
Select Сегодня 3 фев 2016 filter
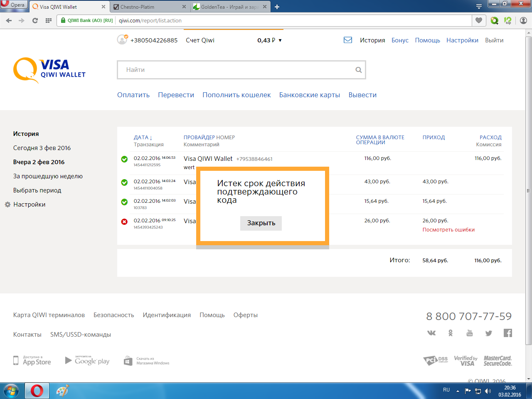[42, 148]
